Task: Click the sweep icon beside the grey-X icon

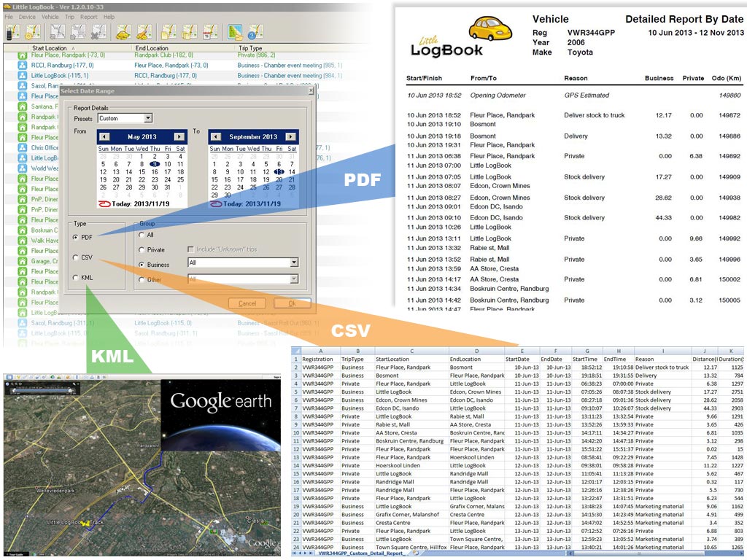Action: pyautogui.click(x=123, y=32)
